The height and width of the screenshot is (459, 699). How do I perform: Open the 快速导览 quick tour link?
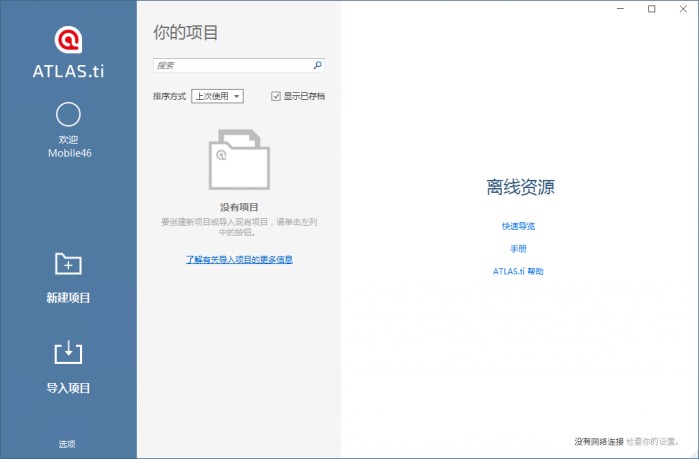(518, 226)
